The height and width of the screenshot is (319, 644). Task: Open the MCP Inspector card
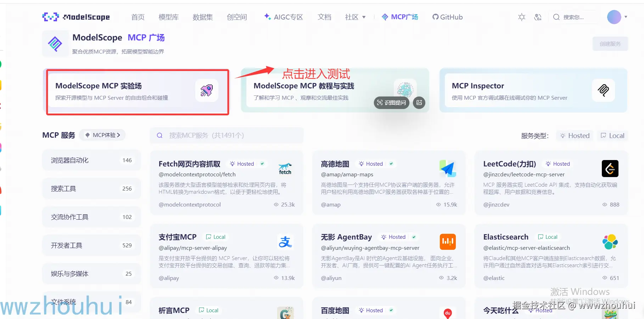533,90
